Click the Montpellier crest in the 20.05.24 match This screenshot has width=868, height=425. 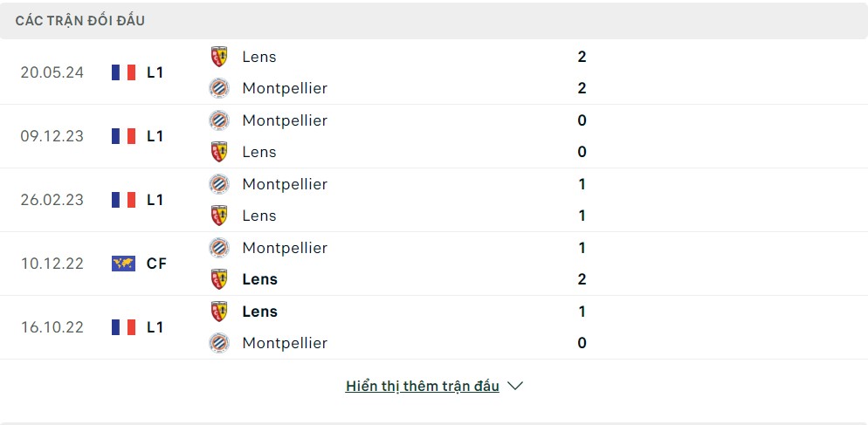point(219,88)
